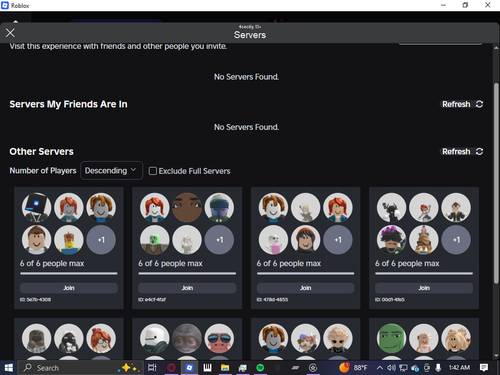Open Spotify from the taskbar
Screen dimensions: 500x375
click(260, 368)
